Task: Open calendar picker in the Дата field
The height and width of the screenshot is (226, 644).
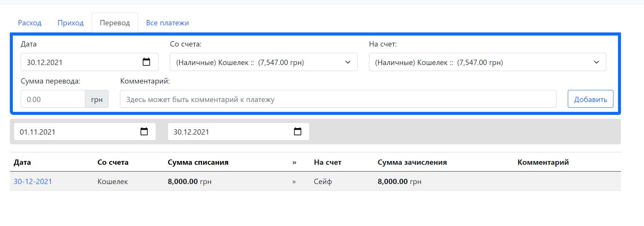Action: tap(146, 62)
